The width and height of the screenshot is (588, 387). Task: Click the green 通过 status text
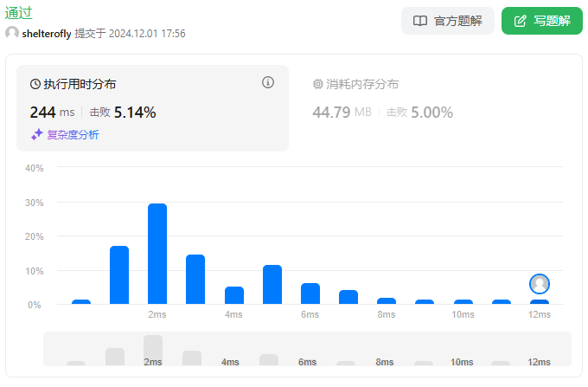19,12
